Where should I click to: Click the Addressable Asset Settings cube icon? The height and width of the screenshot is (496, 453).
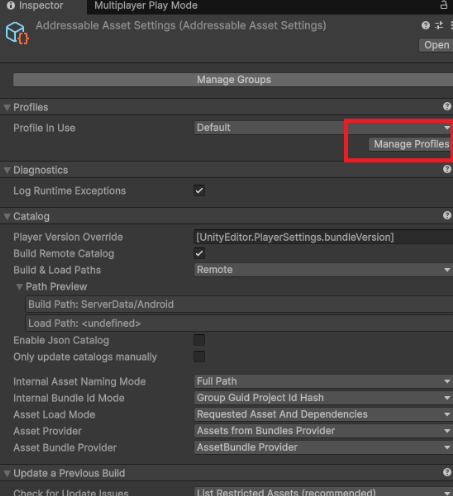[x=17, y=33]
